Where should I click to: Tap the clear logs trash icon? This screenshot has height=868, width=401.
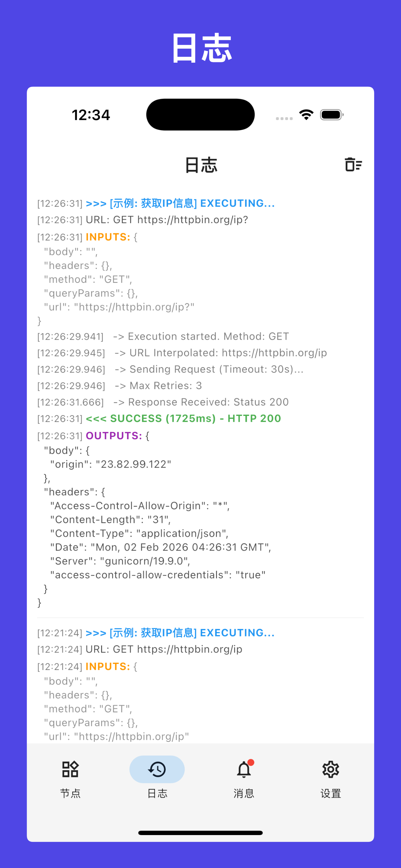point(353,164)
